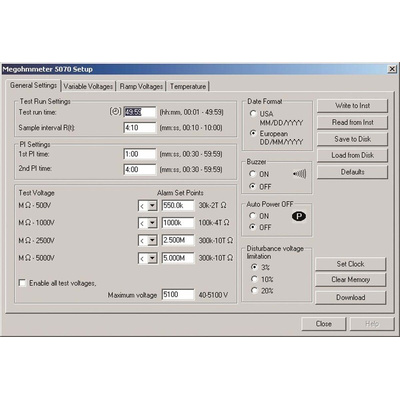The height and width of the screenshot is (400, 400).
Task: Open alarm comparator dropdown for MΩ-2500V
Action: [152, 240]
